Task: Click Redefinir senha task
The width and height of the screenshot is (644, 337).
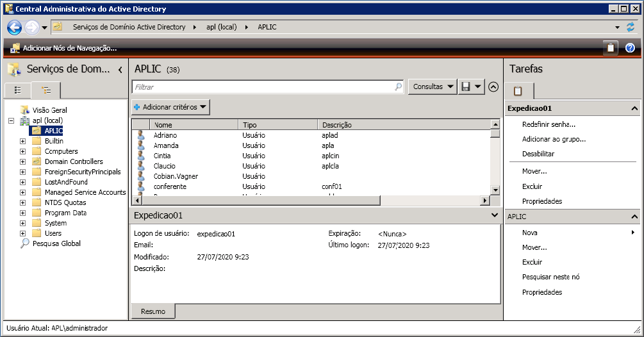Action: coord(549,124)
